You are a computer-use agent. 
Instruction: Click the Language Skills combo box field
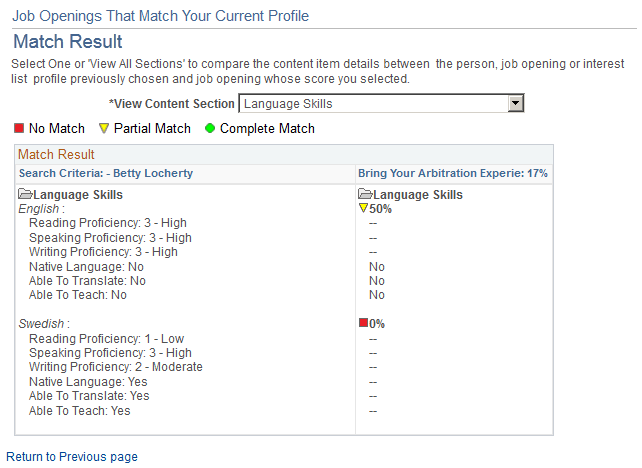coord(373,104)
